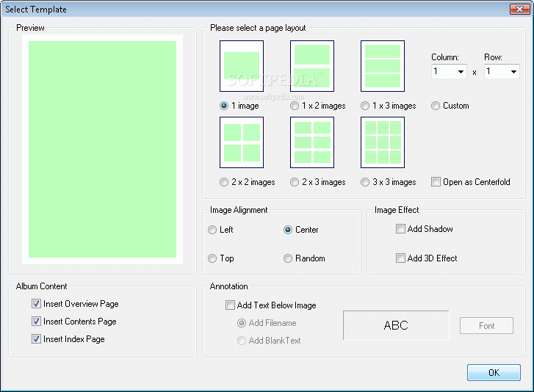The width and height of the screenshot is (534, 392).
Task: Click the green preview page area
Action: tap(103, 149)
